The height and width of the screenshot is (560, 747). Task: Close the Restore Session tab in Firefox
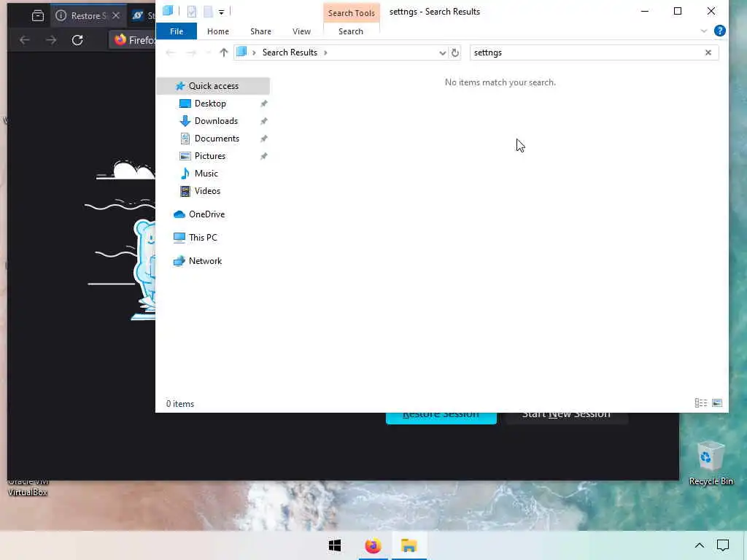pyautogui.click(x=116, y=16)
